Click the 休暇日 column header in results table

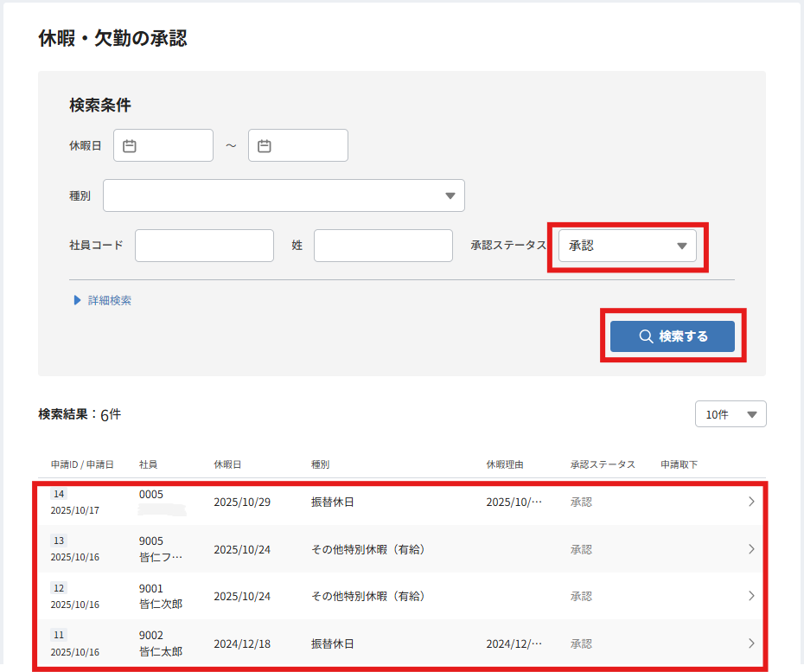(227, 464)
